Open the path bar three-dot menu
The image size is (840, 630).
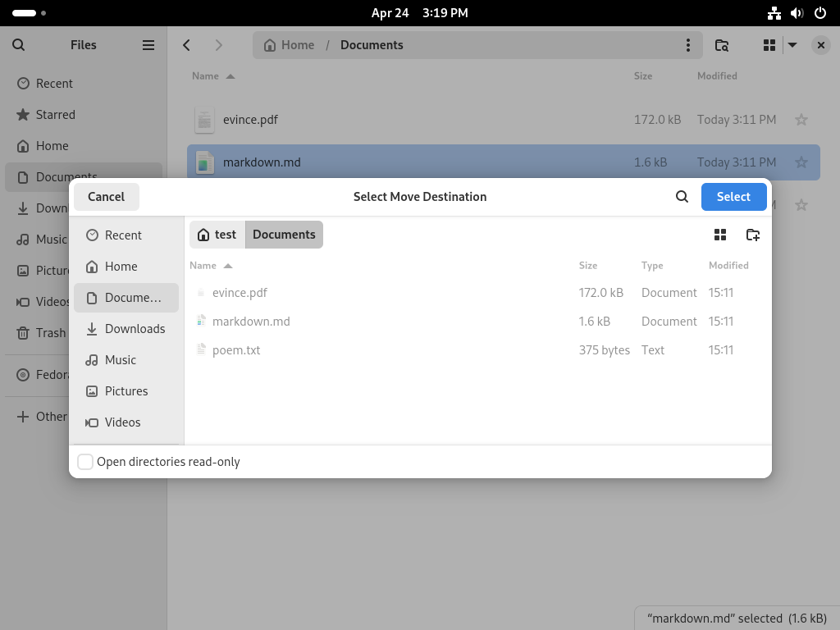(688, 45)
